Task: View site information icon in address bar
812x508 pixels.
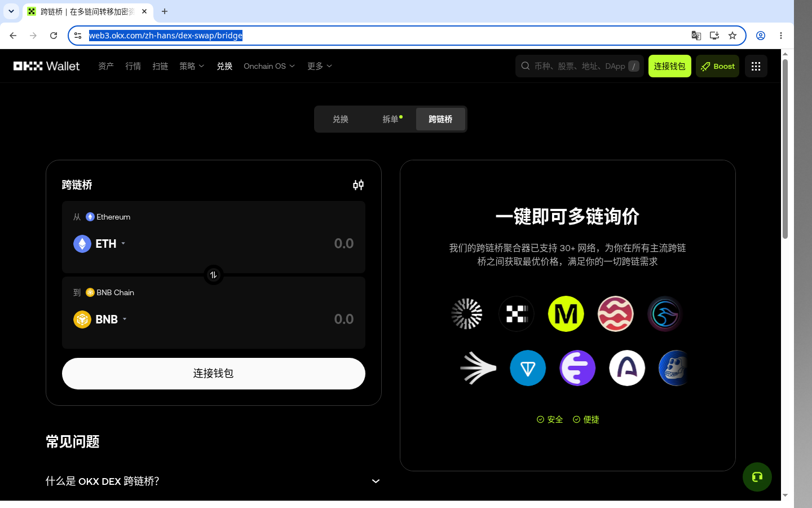Action: (78, 36)
